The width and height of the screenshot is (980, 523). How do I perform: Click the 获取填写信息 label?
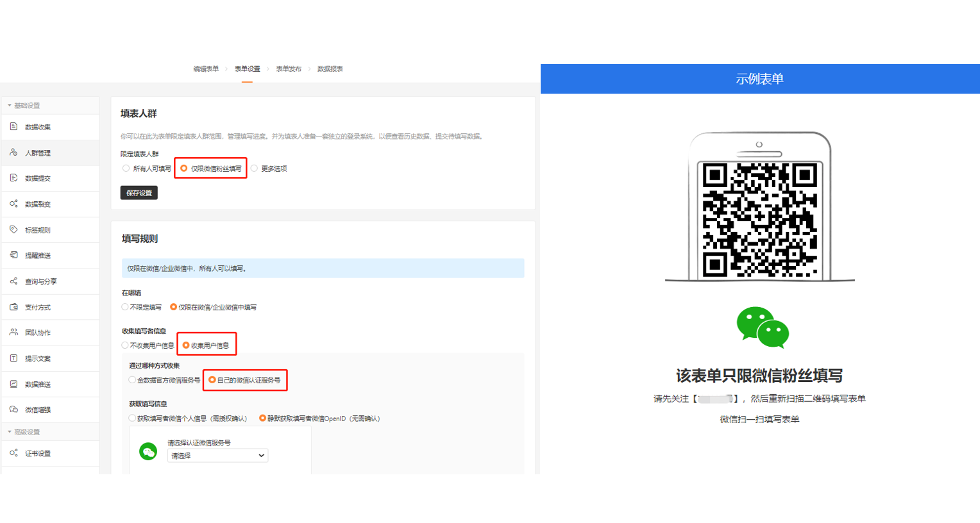pyautogui.click(x=148, y=404)
